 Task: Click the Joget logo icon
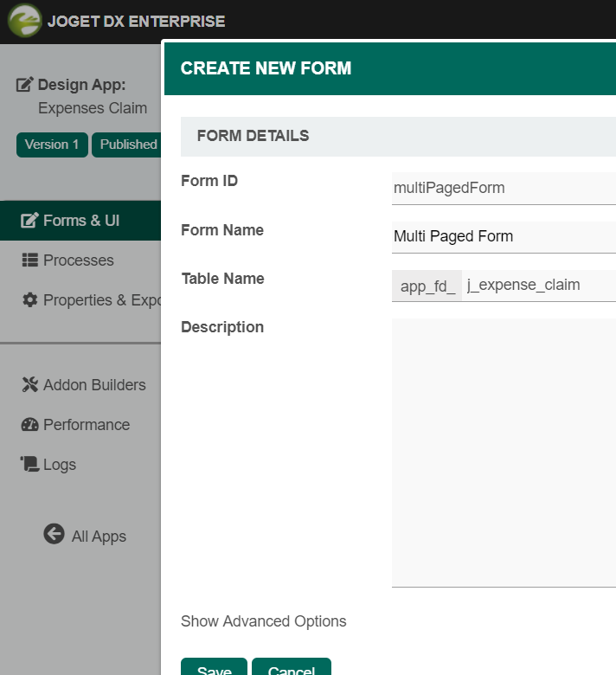click(x=24, y=21)
